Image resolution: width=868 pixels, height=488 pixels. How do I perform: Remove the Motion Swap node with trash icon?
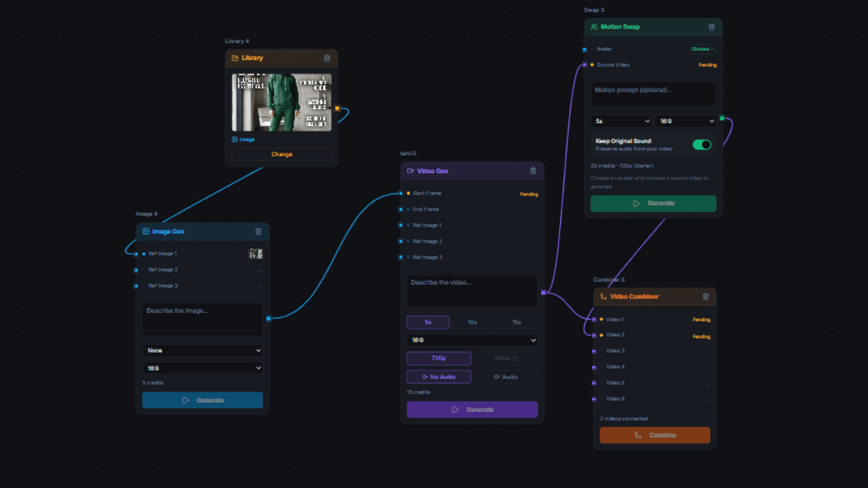(x=712, y=27)
